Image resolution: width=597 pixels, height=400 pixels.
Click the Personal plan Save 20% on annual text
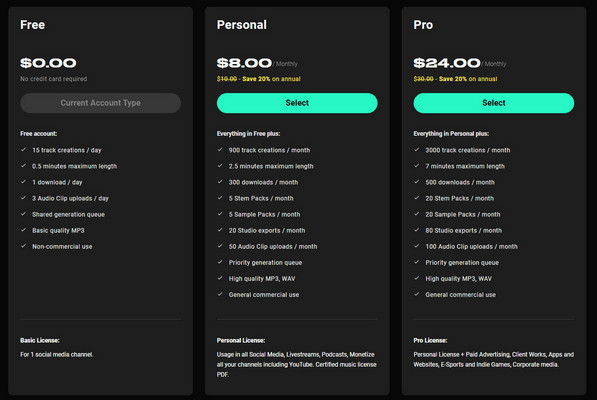pyautogui.click(x=271, y=79)
